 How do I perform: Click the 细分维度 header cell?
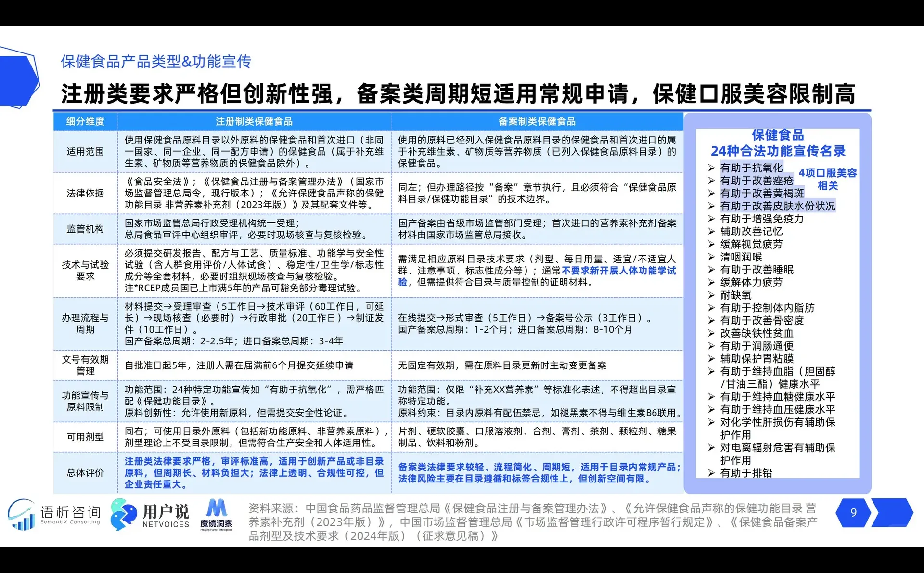click(x=85, y=122)
